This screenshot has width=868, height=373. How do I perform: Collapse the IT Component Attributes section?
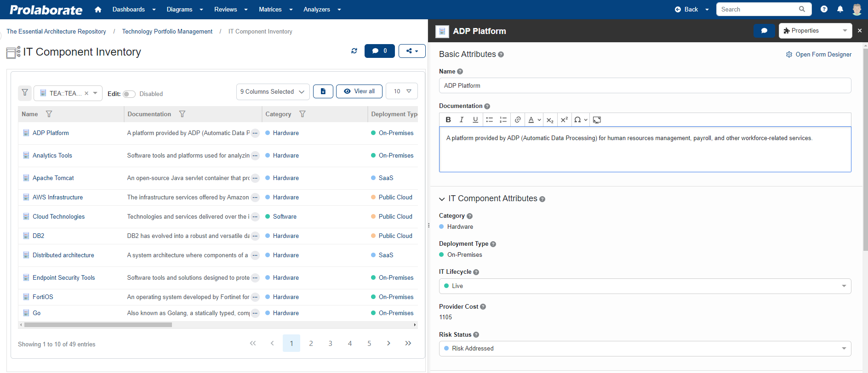pyautogui.click(x=442, y=199)
